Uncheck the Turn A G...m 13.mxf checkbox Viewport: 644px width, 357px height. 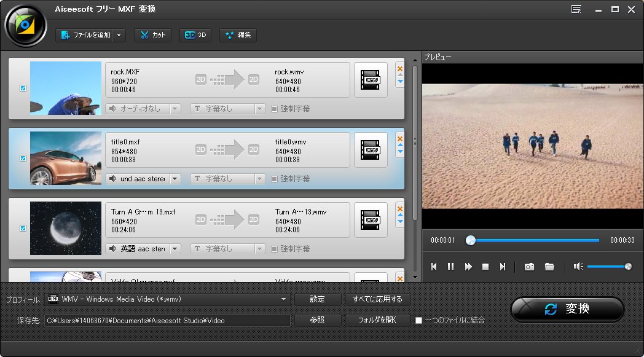(x=23, y=228)
